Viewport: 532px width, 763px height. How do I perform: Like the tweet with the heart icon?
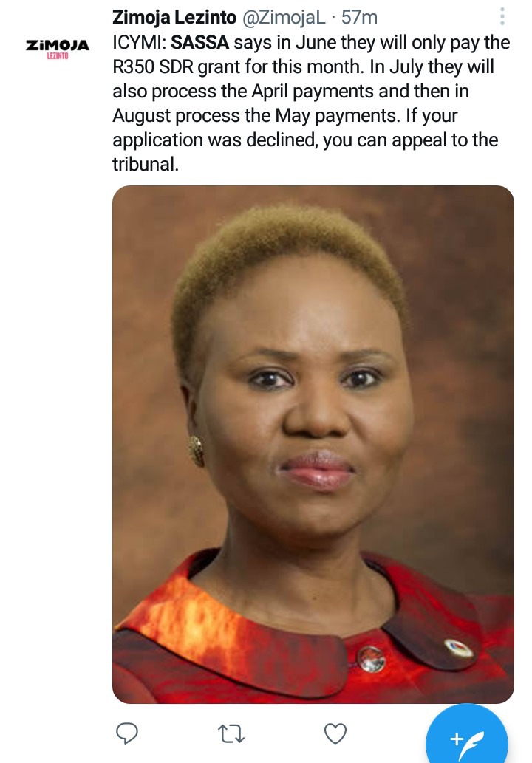click(x=335, y=733)
